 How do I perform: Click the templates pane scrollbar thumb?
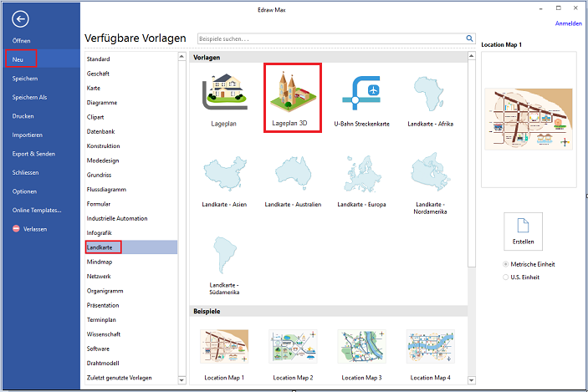pos(472,164)
